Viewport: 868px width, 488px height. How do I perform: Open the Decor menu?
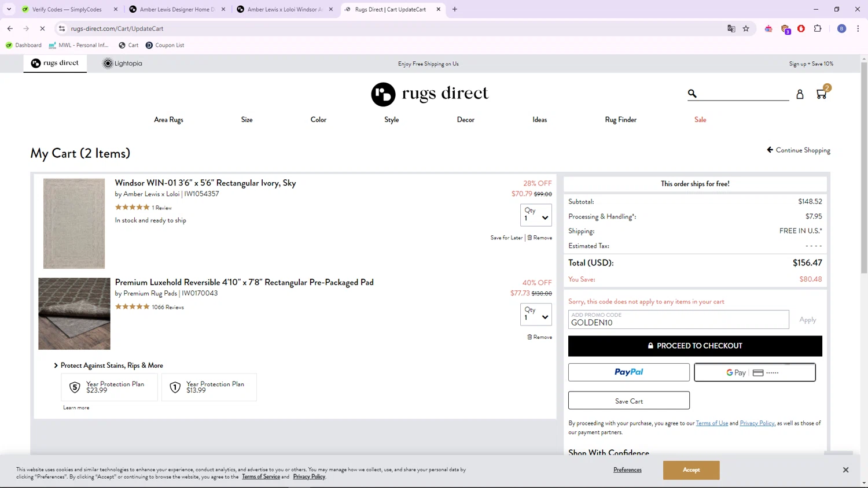(x=466, y=120)
